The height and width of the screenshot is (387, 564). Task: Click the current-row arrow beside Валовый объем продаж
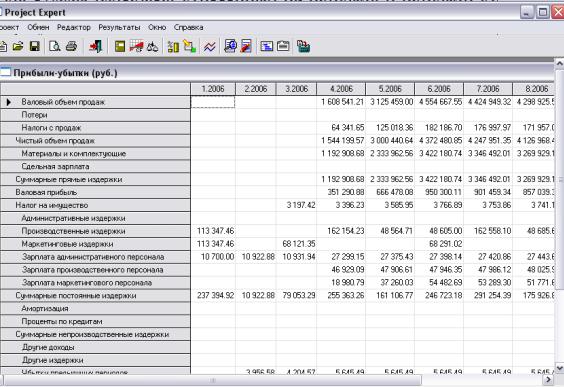pyautogui.click(x=9, y=102)
